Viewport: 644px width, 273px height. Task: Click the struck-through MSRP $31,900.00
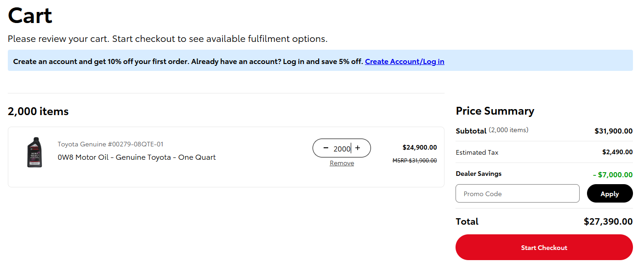point(415,161)
